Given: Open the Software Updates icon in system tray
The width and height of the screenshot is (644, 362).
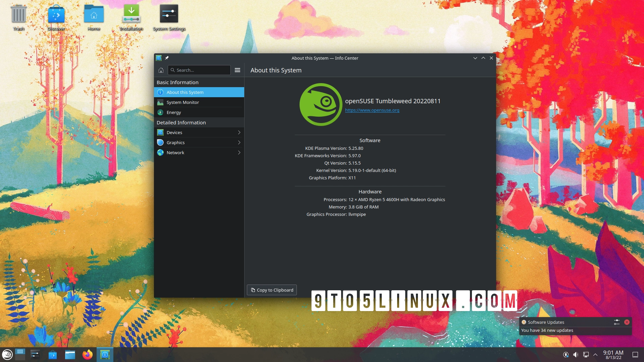Looking at the screenshot, I should [566, 354].
